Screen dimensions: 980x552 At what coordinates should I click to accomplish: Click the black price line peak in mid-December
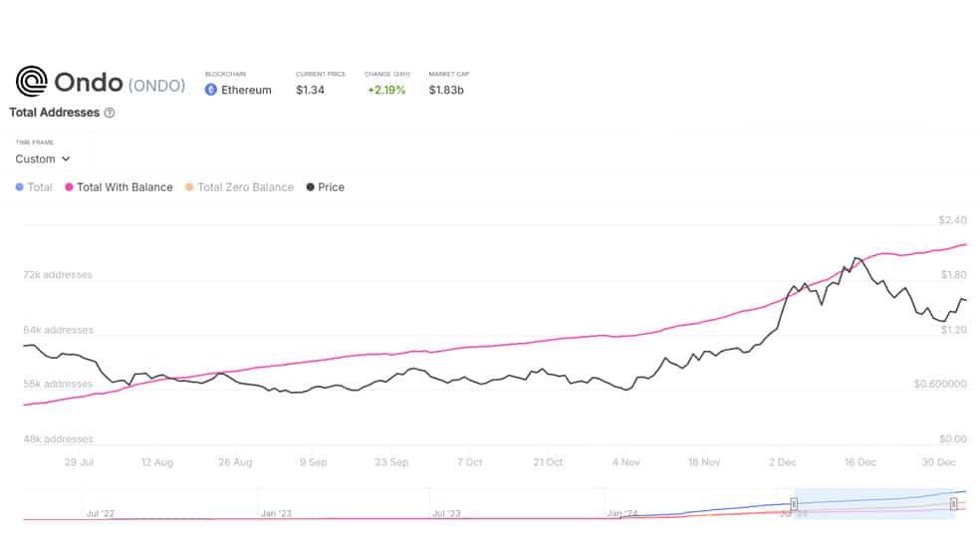[857, 258]
